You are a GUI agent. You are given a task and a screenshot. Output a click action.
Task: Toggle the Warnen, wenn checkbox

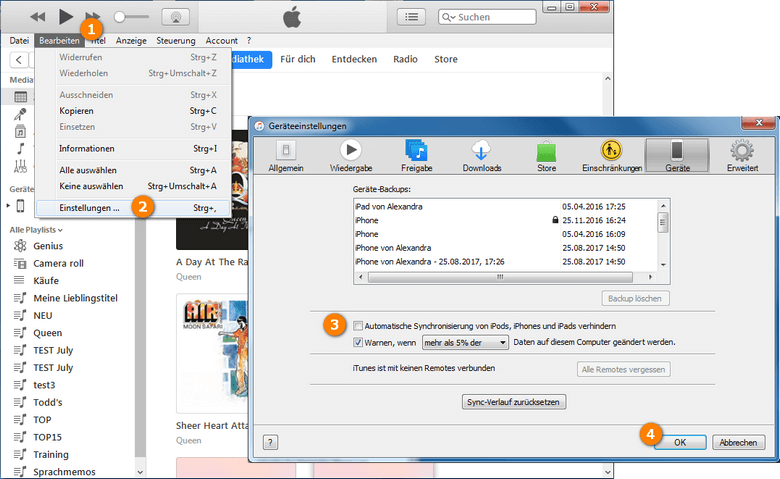click(x=358, y=342)
